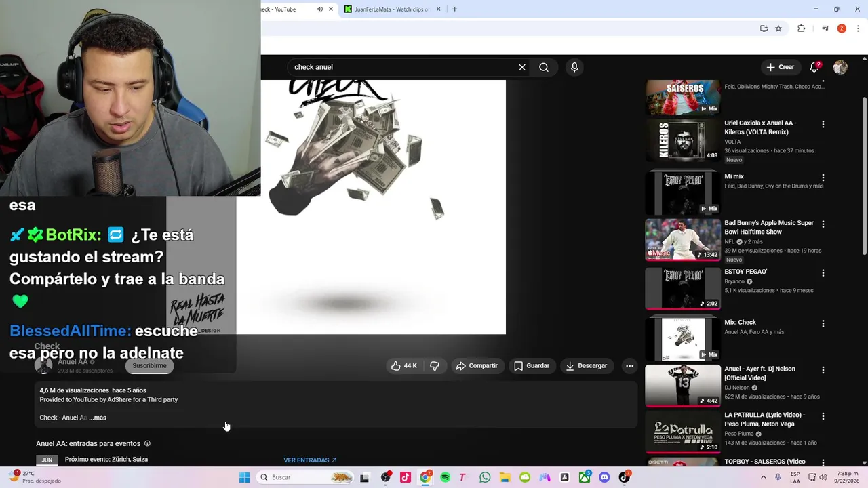Viewport: 868px width, 488px height.
Task: Show hidden system tray icons chevron
Action: click(x=764, y=477)
